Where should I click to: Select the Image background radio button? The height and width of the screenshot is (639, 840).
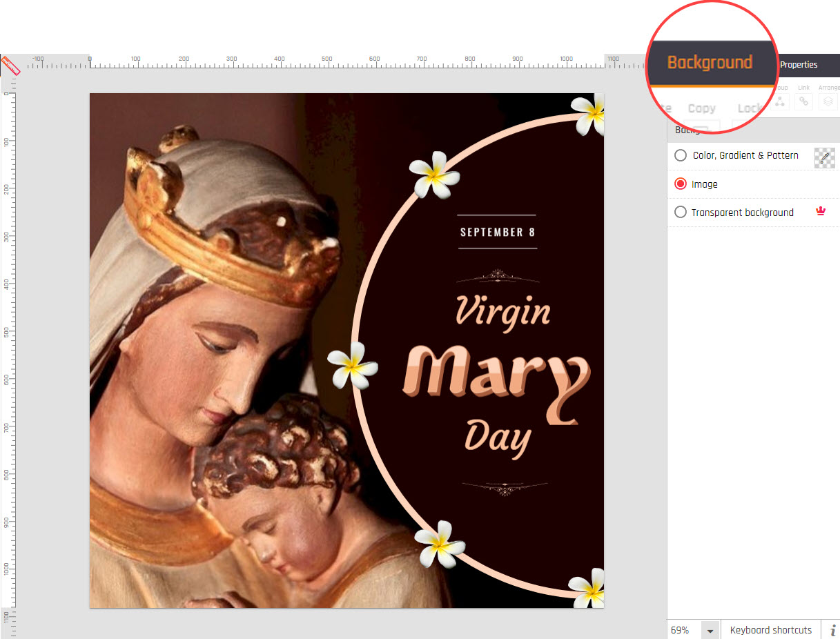click(681, 184)
